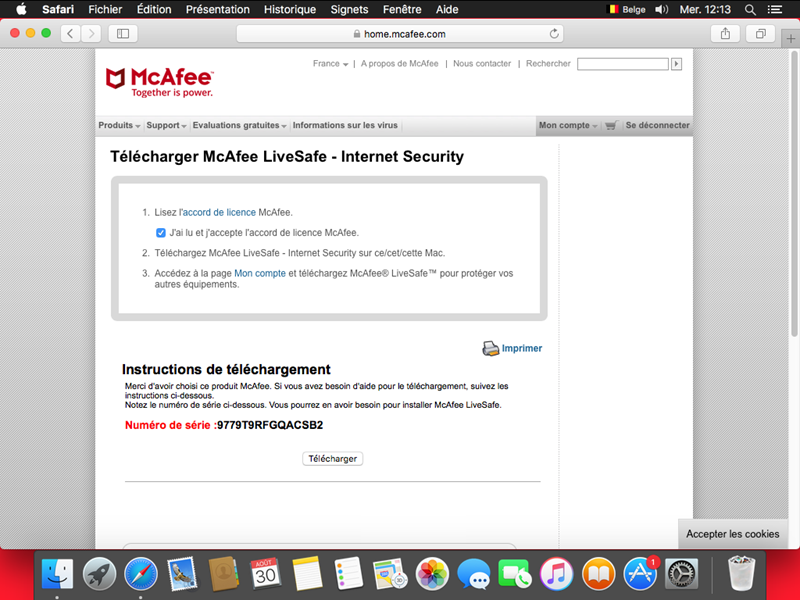Open the Fichier menu
800x600 pixels.
[x=105, y=10]
